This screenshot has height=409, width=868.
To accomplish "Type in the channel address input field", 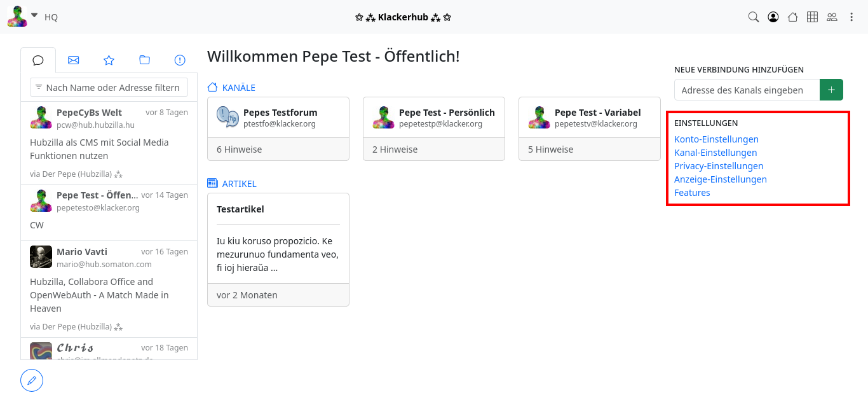I will (747, 90).
